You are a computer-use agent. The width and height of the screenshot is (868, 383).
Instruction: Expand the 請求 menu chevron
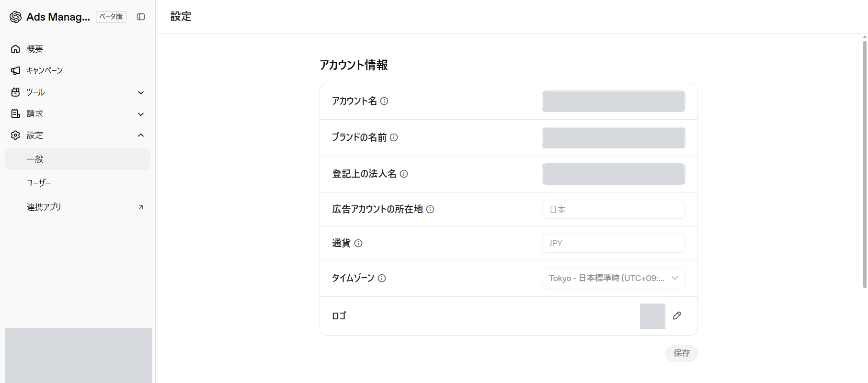141,114
